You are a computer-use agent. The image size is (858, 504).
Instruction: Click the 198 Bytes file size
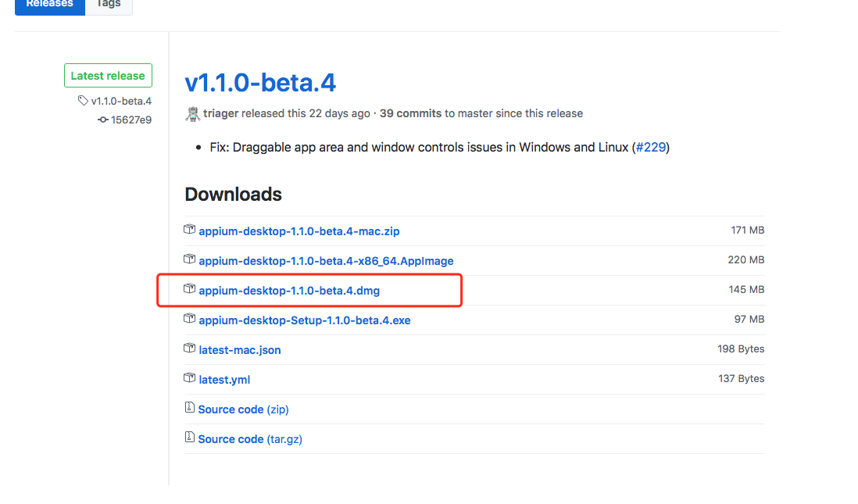pyautogui.click(x=741, y=349)
